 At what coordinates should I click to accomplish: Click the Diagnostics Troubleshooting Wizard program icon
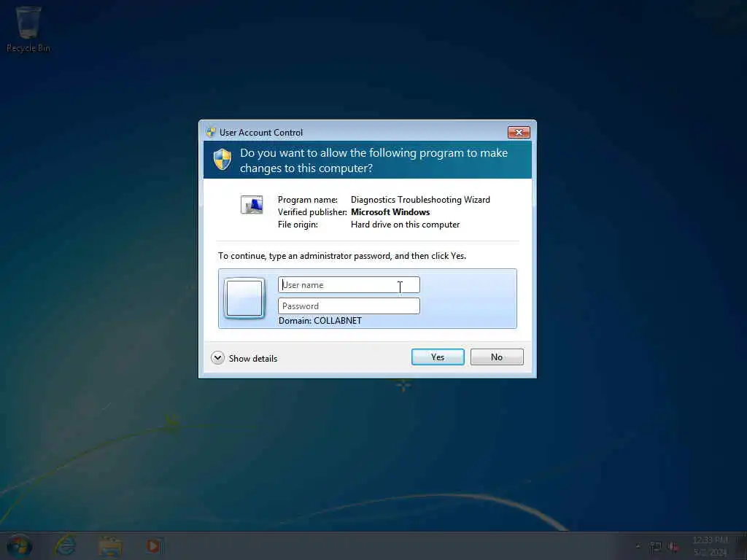click(x=252, y=205)
